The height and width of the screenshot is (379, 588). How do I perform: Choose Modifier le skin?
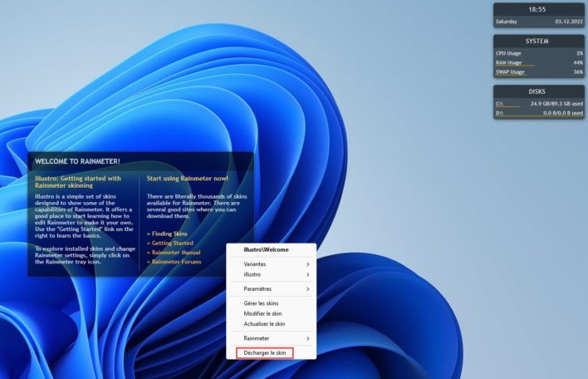tap(271, 313)
